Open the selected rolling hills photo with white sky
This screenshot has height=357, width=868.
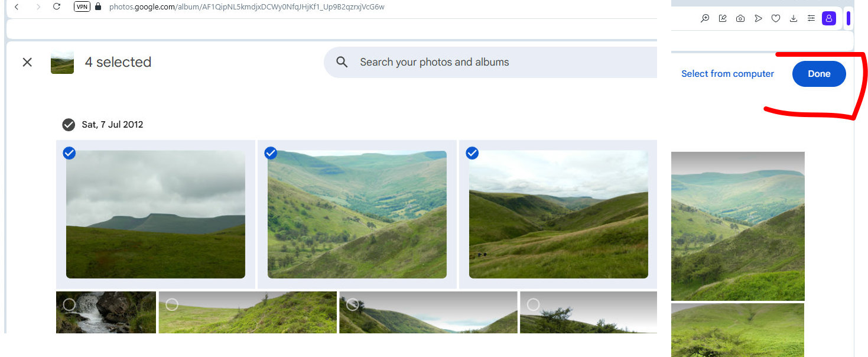coord(558,215)
